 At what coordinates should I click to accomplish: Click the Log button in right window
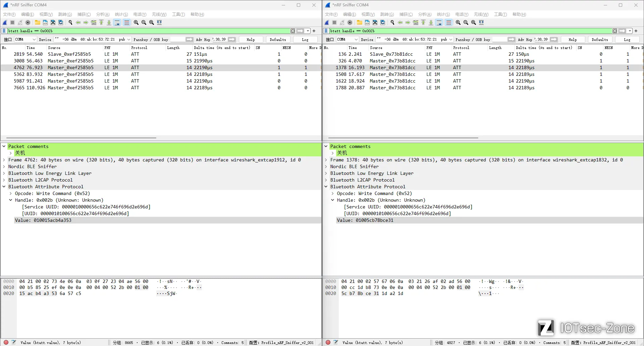tap(627, 40)
